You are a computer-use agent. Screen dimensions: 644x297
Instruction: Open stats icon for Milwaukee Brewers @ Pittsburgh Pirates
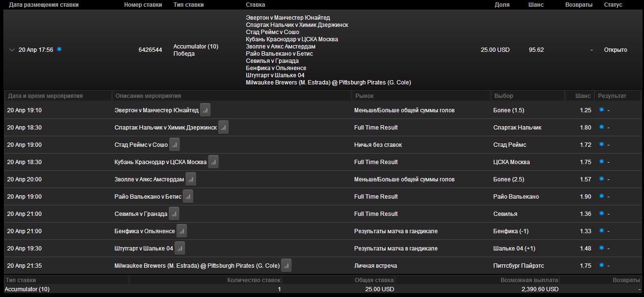(286, 266)
